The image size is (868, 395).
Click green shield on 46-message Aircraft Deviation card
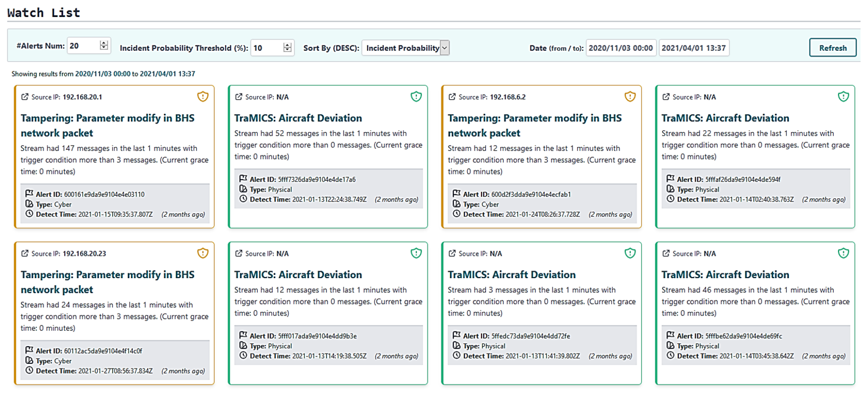pos(843,253)
